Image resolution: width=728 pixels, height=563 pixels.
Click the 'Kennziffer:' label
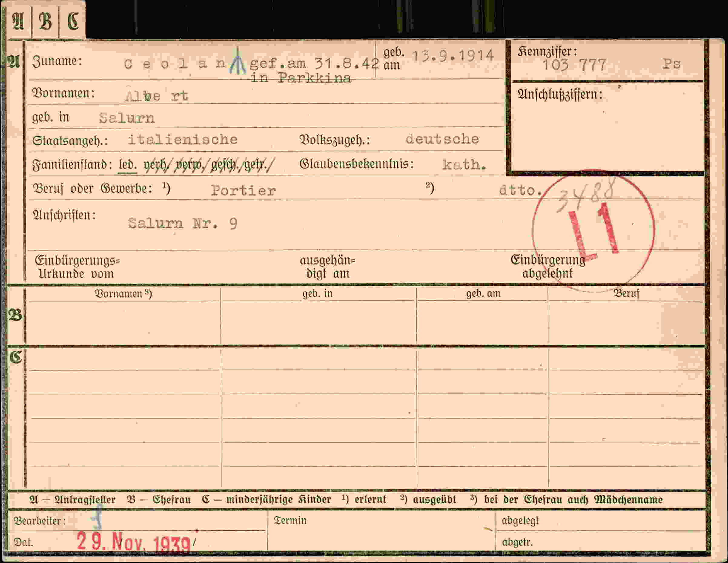pyautogui.click(x=547, y=51)
